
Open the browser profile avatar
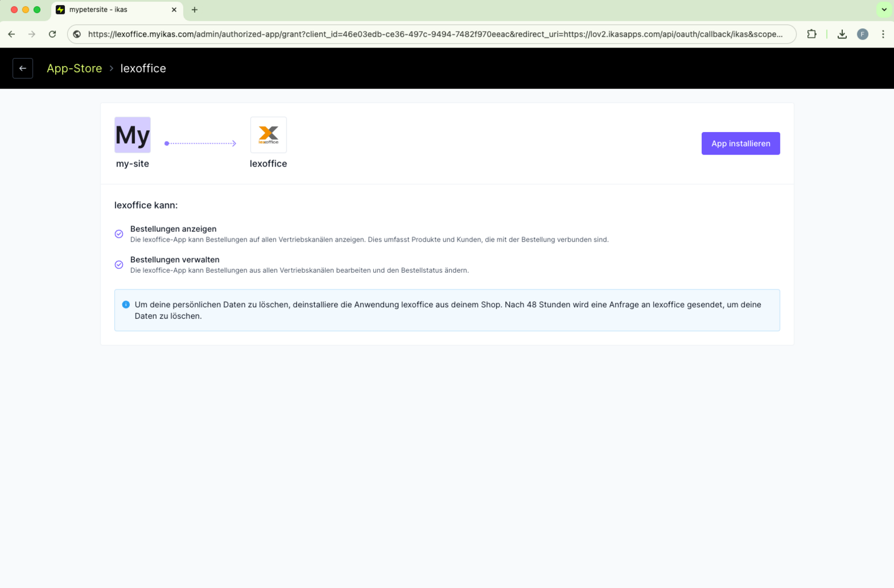point(862,34)
